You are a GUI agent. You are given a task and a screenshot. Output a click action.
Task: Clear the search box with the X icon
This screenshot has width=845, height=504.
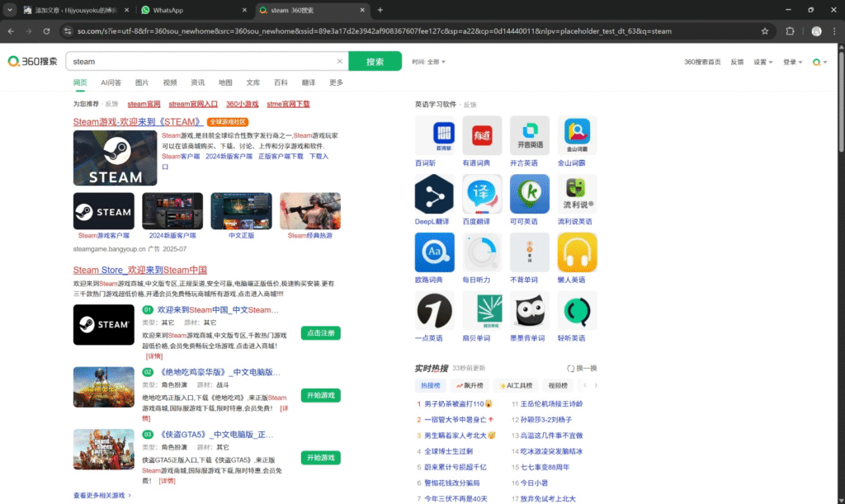pos(339,61)
